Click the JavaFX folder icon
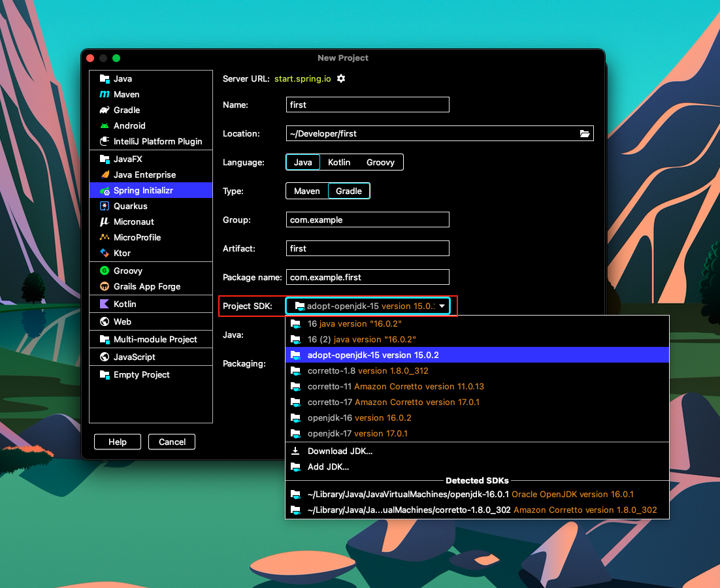This screenshot has width=720, height=588. [105, 159]
